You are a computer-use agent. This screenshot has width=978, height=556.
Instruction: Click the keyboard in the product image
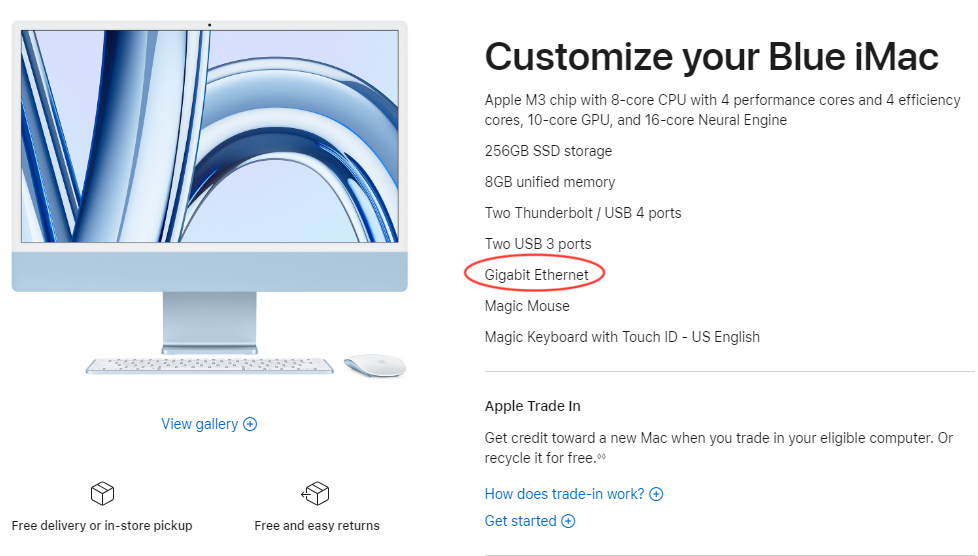tap(210, 366)
